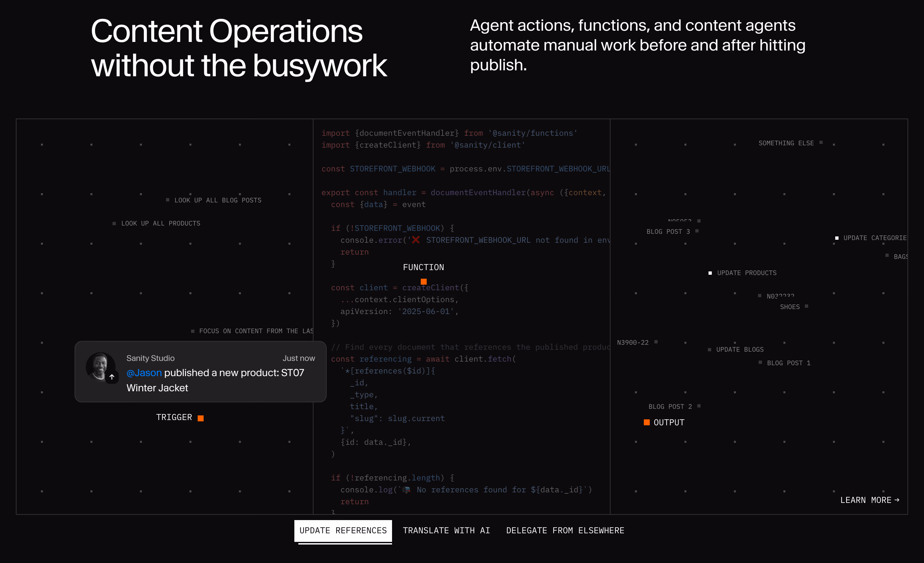
Task: Click the FUNCTION label
Action: click(423, 267)
